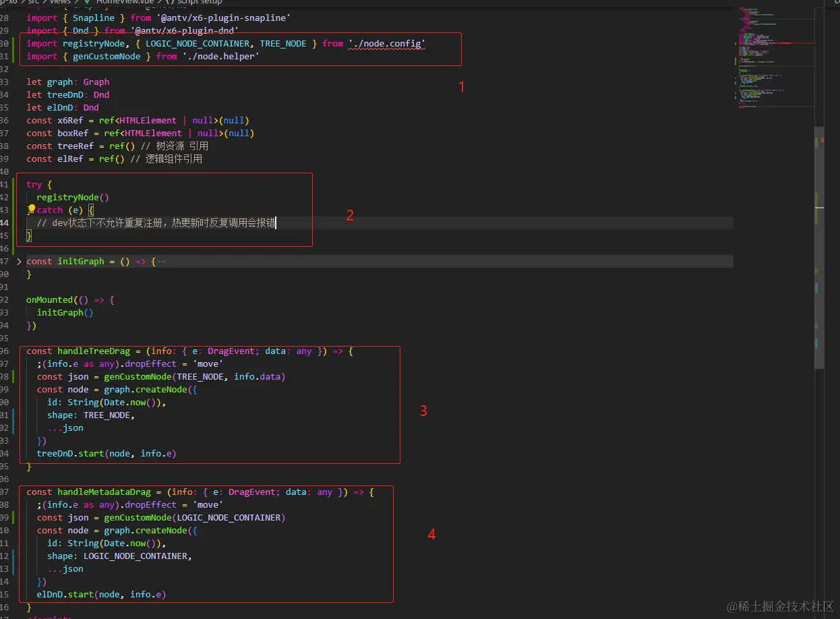Click initGraph in its const declaration
Screen dimensions: 840x619
[x=81, y=261]
